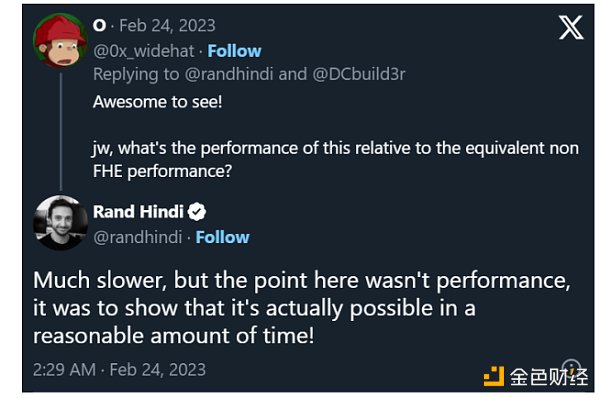Open the @DCbuild3r mention
The height and width of the screenshot is (398, 600).
point(359,74)
